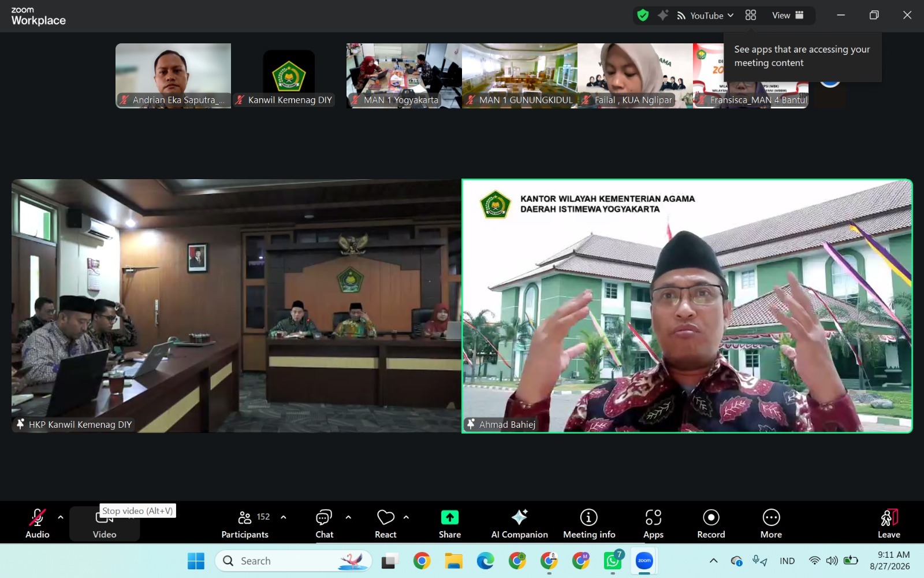The height and width of the screenshot is (578, 924).
Task: Open the Chat panel
Action: [x=324, y=524]
